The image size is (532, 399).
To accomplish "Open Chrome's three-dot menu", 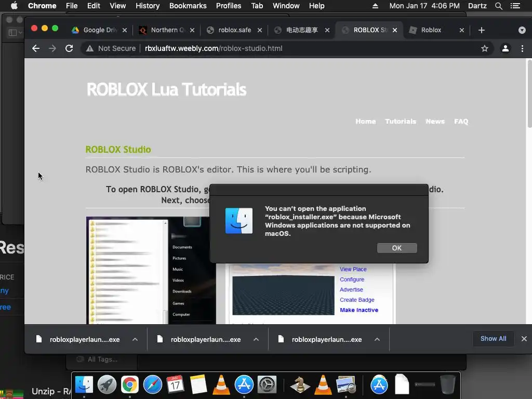I will (x=522, y=48).
